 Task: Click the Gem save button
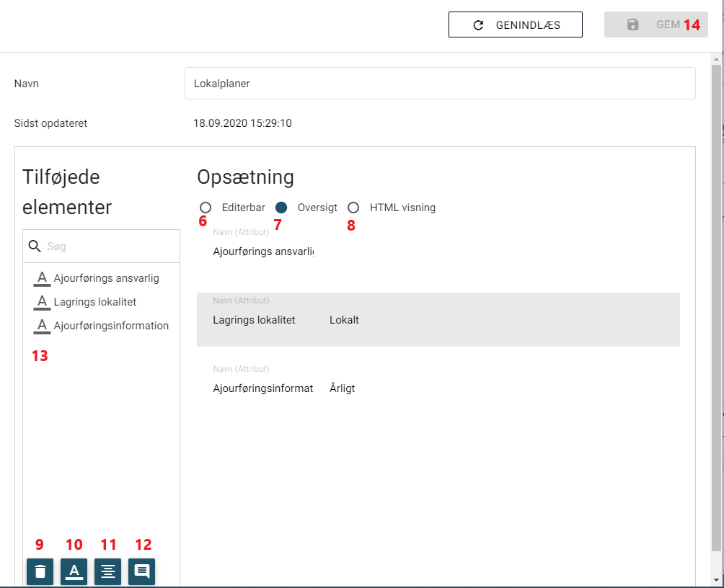coord(655,24)
